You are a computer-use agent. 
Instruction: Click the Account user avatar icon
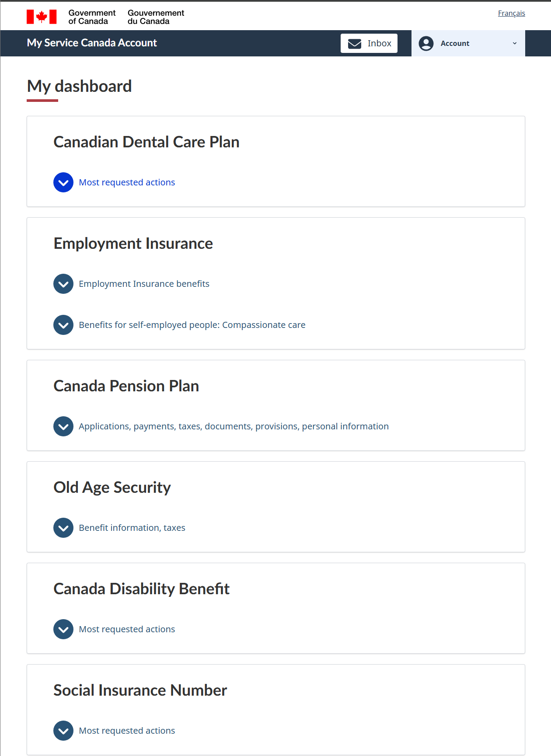point(426,43)
